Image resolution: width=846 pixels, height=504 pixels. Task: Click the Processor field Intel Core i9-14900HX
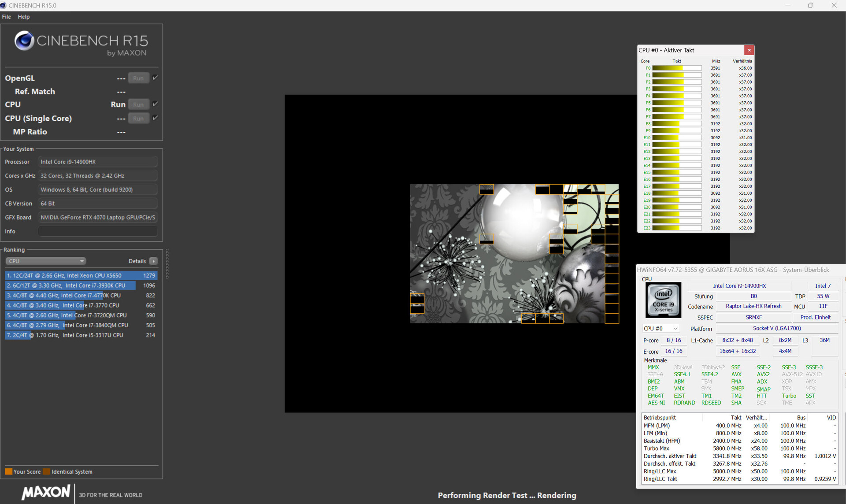[x=98, y=162]
